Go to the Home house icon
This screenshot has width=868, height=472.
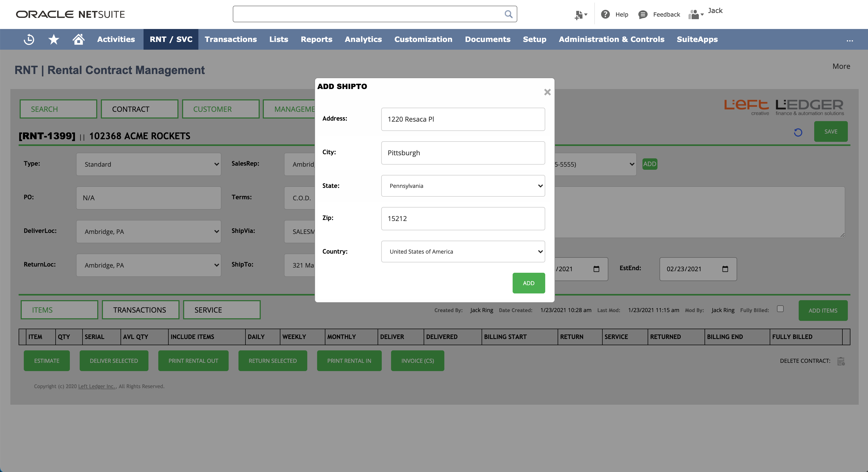pos(79,39)
